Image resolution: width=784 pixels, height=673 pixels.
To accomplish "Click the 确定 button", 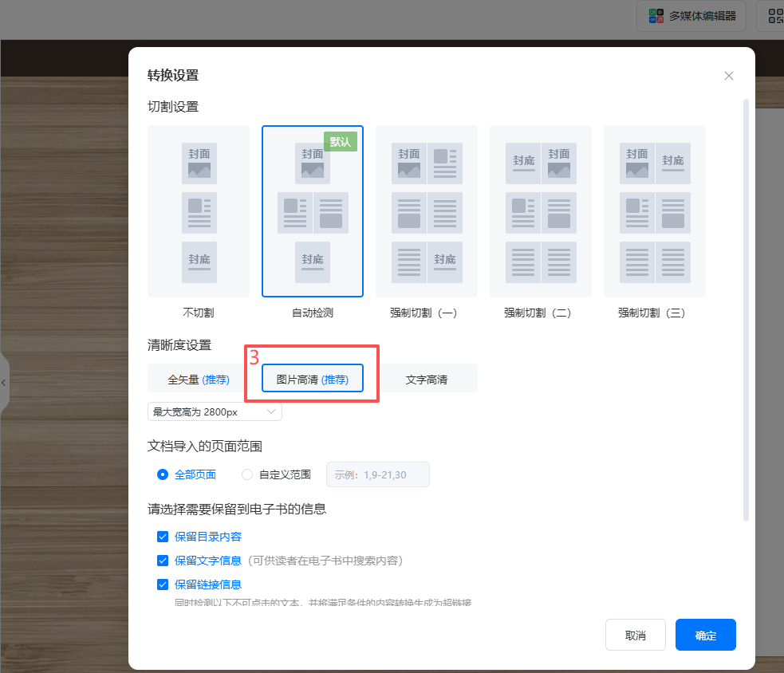I will pos(705,636).
